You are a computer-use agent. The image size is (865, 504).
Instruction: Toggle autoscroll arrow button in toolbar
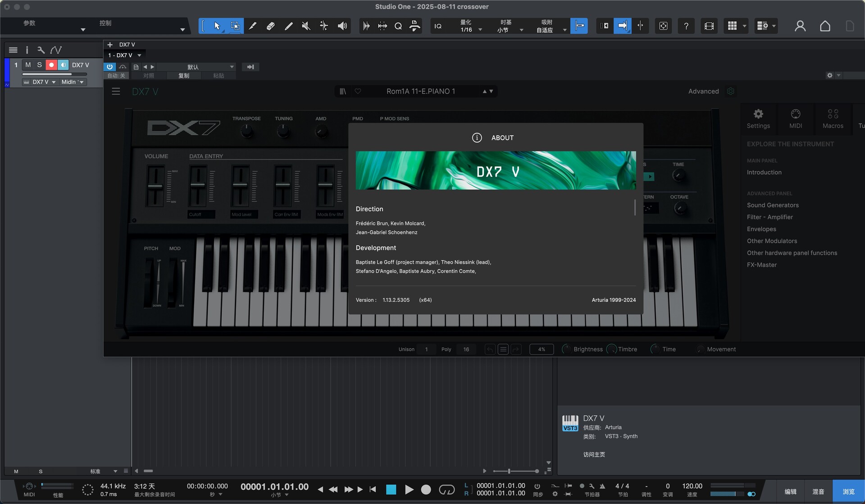click(622, 26)
